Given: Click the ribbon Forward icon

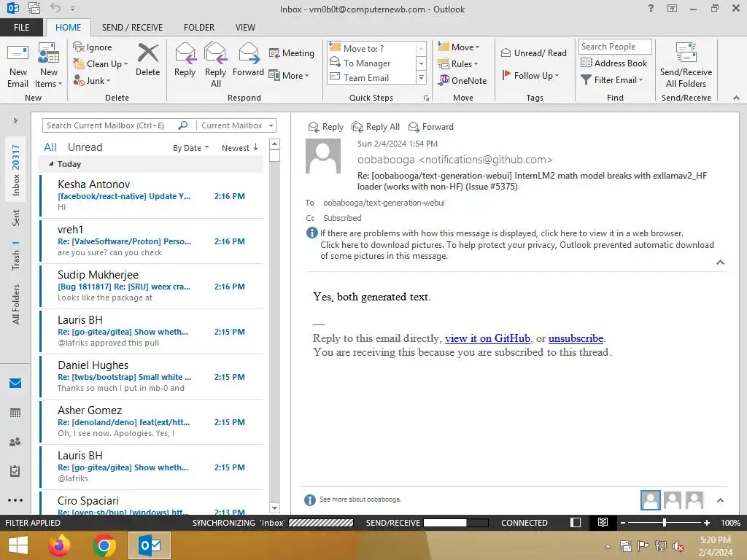Looking at the screenshot, I should click(x=248, y=60).
